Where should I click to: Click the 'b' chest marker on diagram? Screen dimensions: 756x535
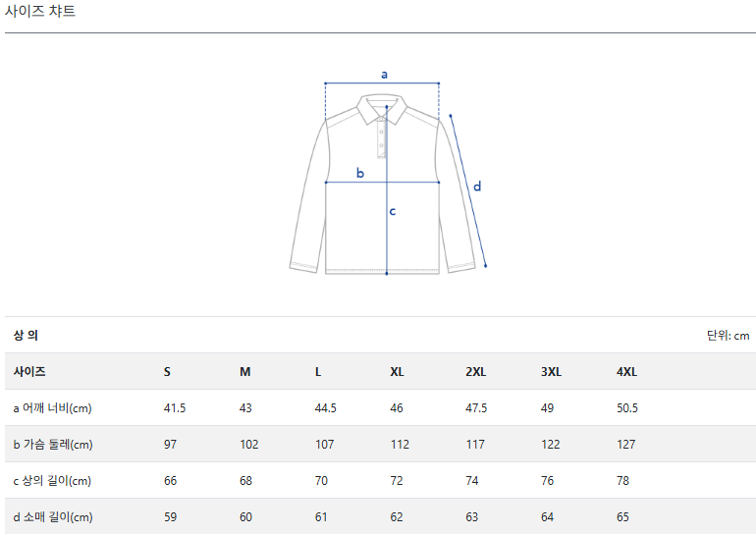click(x=360, y=173)
